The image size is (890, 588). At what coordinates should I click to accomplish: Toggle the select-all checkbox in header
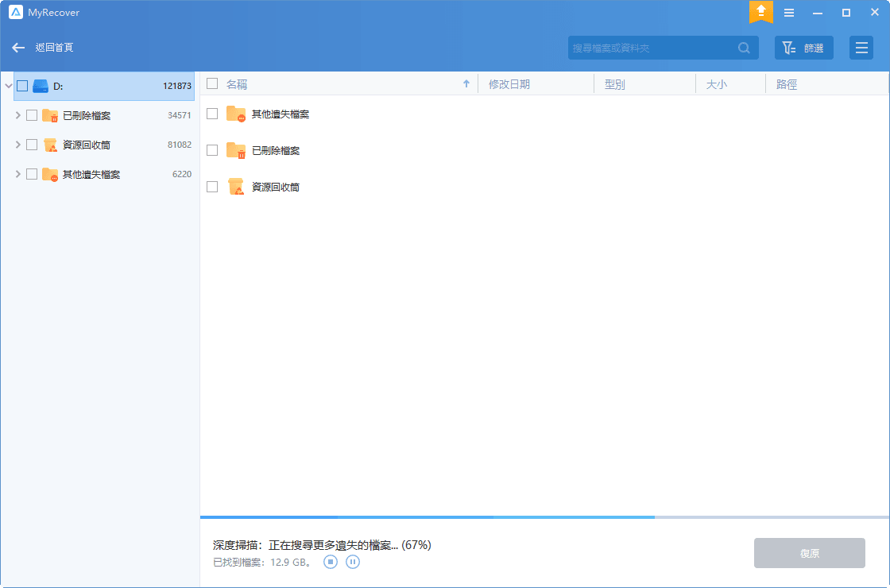(212, 84)
